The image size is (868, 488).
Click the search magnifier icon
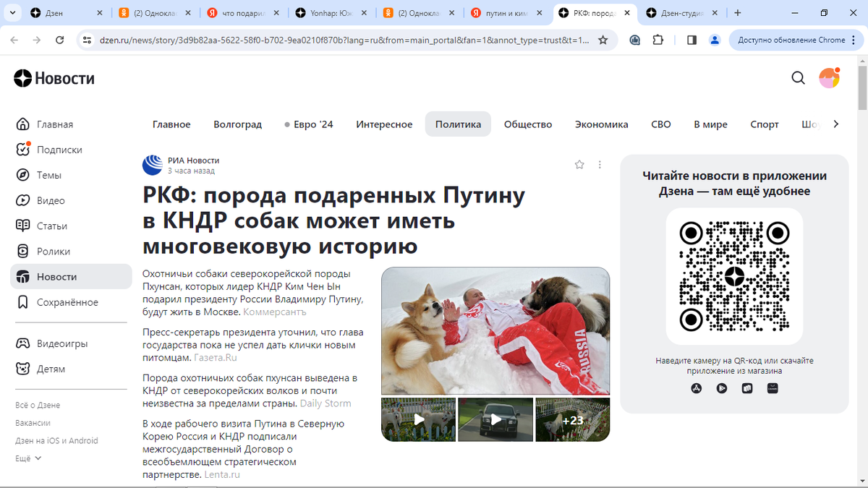(x=798, y=78)
